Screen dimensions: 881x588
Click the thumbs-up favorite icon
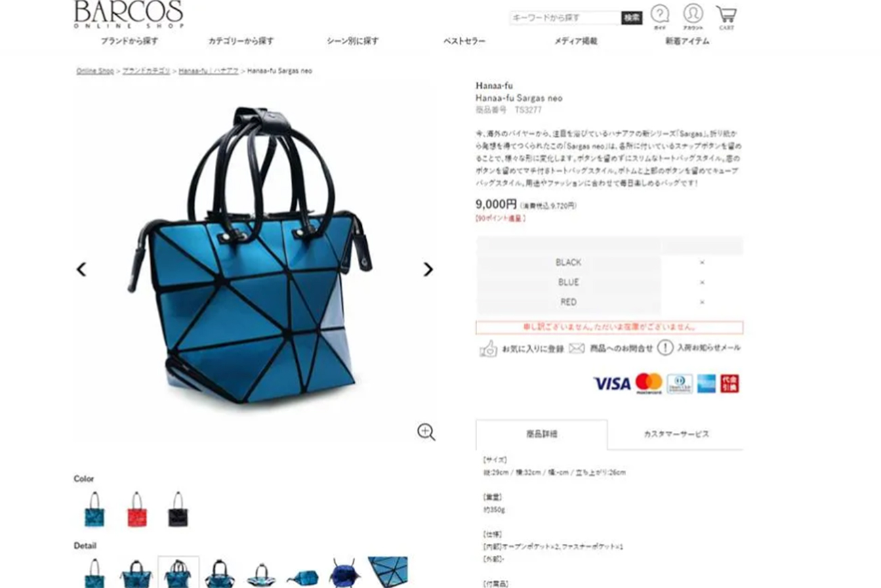pos(488,349)
